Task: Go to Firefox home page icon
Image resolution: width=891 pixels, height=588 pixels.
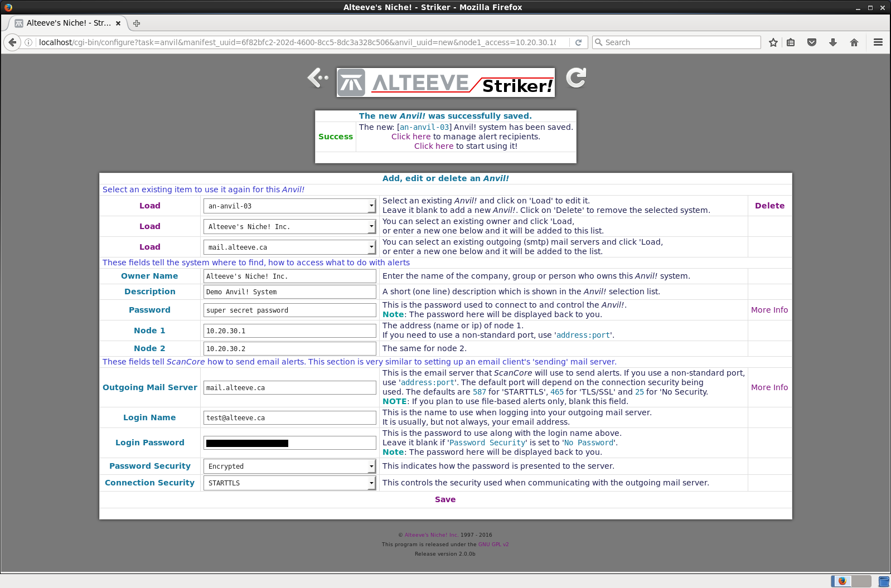Action: click(854, 42)
